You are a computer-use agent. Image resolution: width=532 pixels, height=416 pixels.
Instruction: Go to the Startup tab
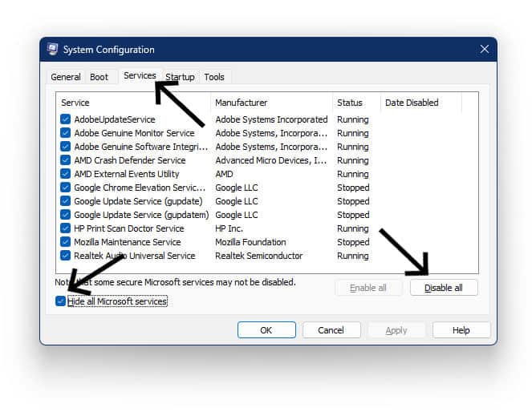tap(180, 77)
